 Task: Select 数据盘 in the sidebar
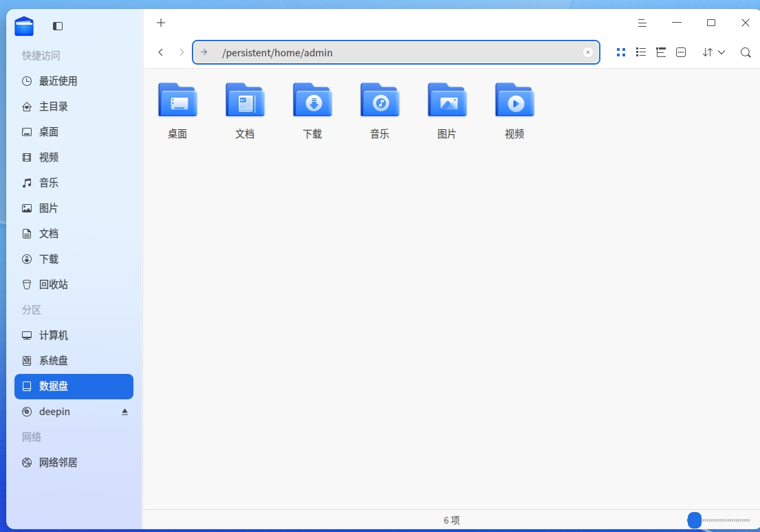(x=74, y=386)
